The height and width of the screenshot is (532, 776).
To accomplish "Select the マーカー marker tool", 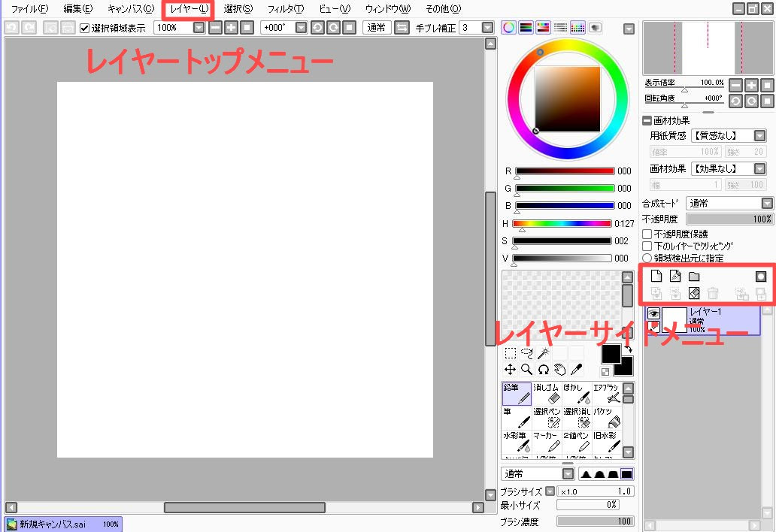I will pos(547,442).
